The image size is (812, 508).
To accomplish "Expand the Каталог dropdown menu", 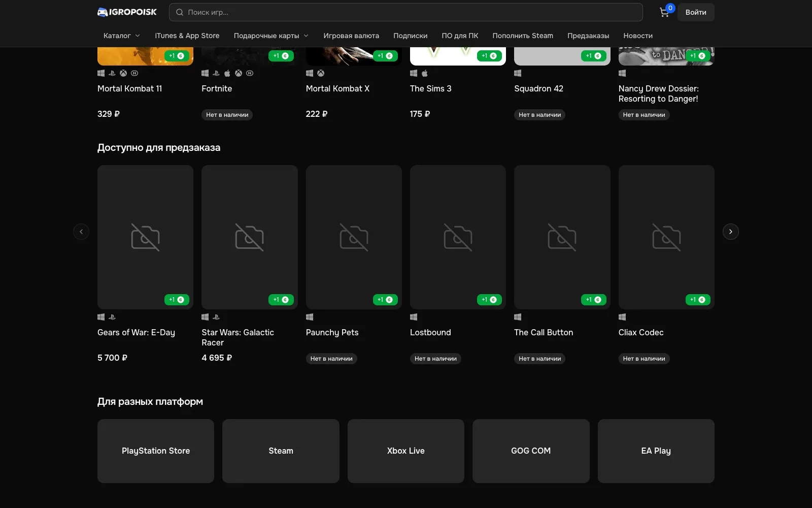I will click(122, 36).
